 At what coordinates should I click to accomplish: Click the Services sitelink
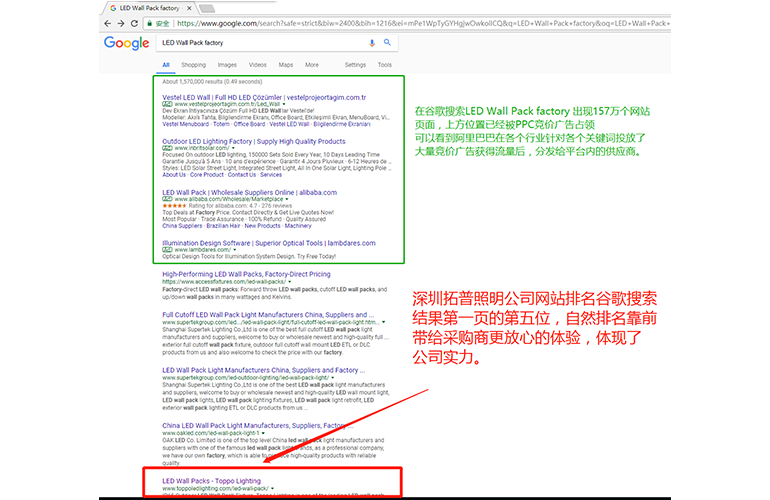click(271, 175)
